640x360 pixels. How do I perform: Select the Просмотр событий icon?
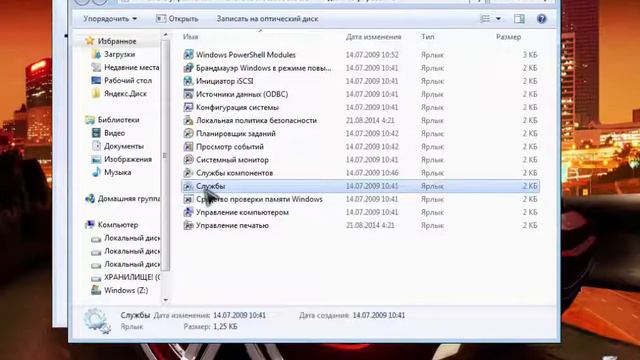(188, 147)
